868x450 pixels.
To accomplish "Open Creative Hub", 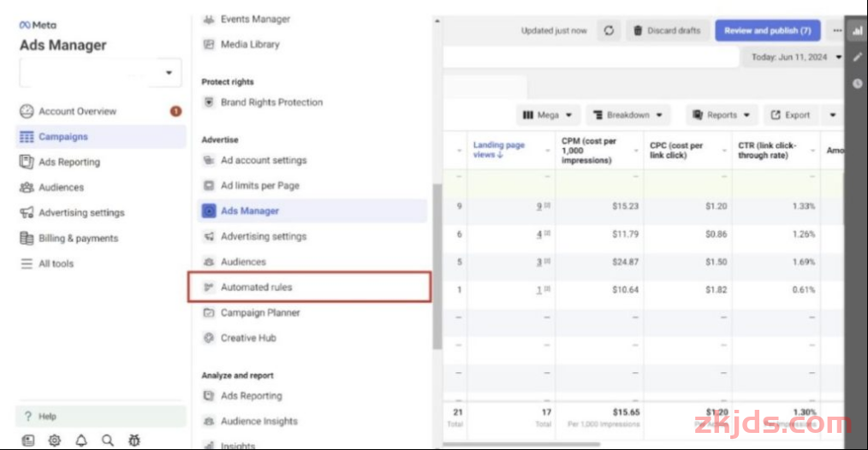I will pos(248,338).
